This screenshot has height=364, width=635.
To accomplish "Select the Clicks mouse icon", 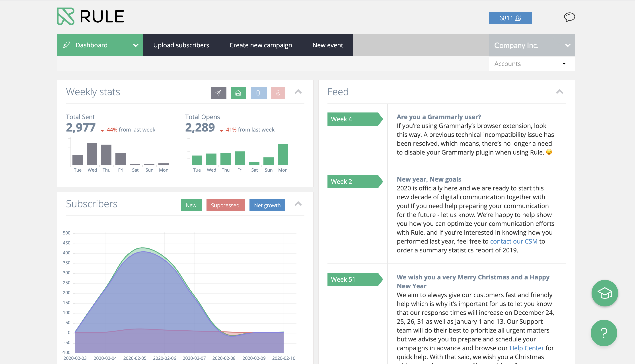I will coord(258,93).
